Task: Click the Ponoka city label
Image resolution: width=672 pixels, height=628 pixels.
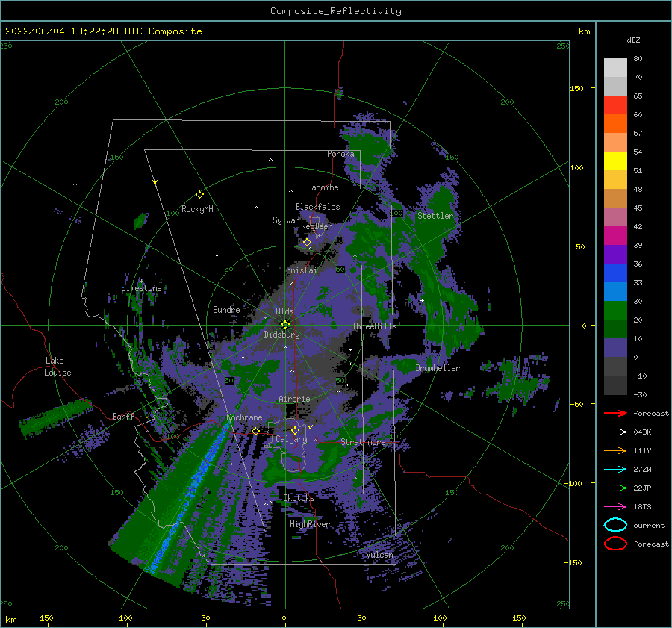Action: click(x=340, y=154)
